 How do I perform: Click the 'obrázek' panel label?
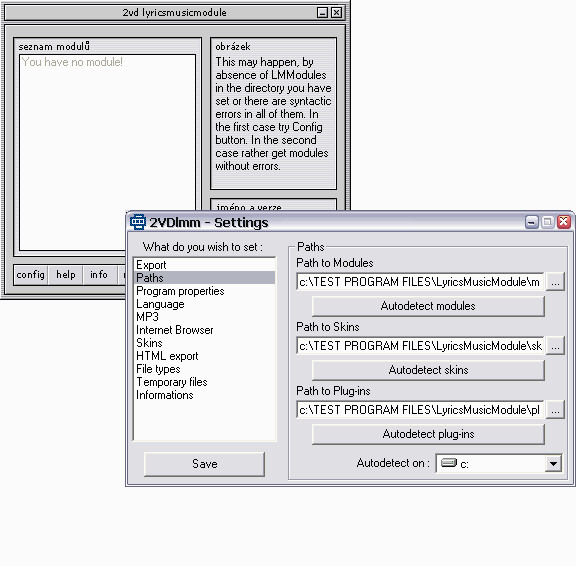[x=233, y=47]
